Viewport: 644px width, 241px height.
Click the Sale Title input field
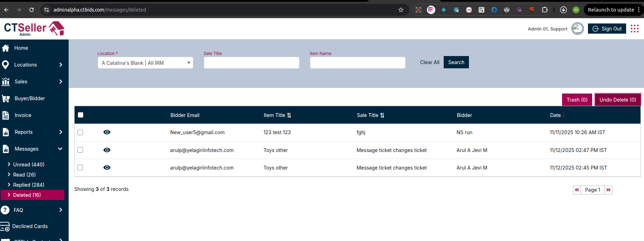click(251, 63)
